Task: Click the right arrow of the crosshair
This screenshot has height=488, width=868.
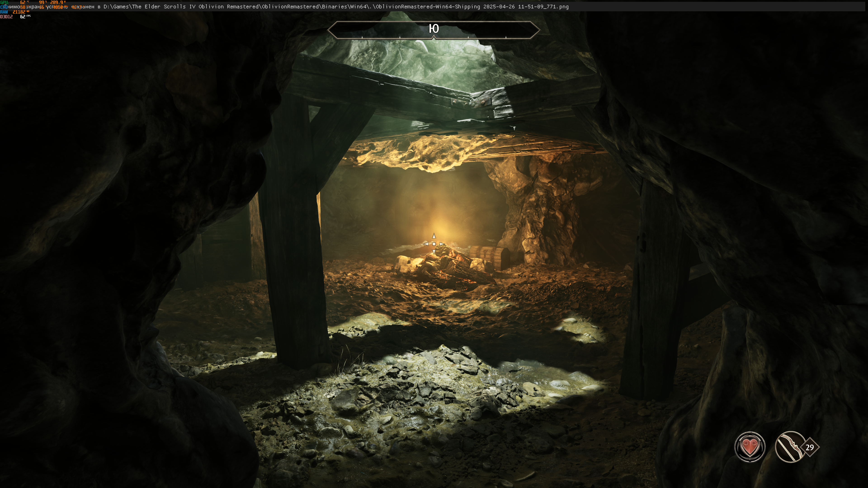Action: tap(442, 244)
